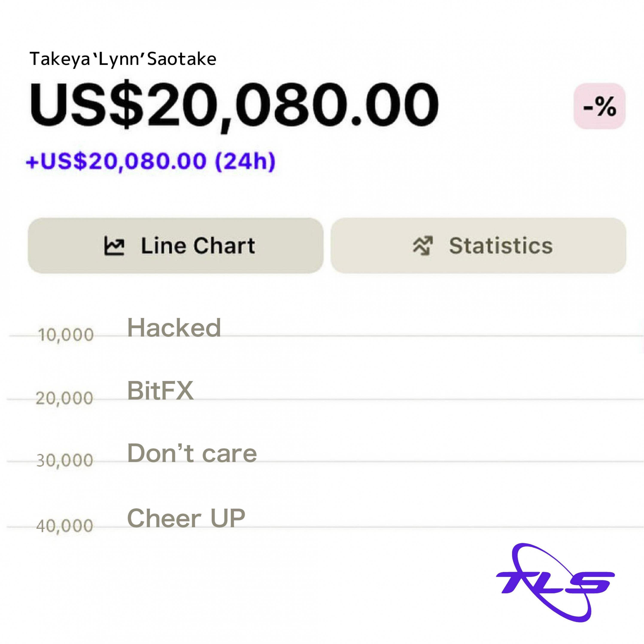Open the BitFX entry
The image size is (644, 644).
[160, 390]
